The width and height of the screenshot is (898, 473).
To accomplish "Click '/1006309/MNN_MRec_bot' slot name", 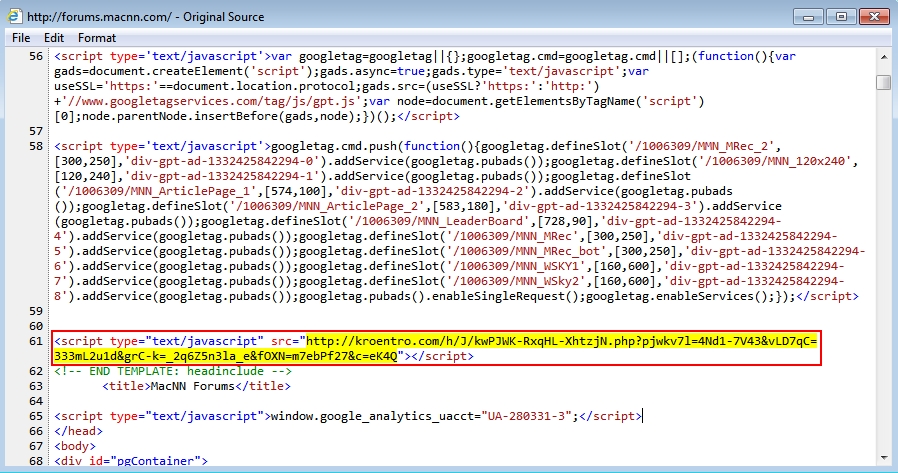I will click(526, 251).
